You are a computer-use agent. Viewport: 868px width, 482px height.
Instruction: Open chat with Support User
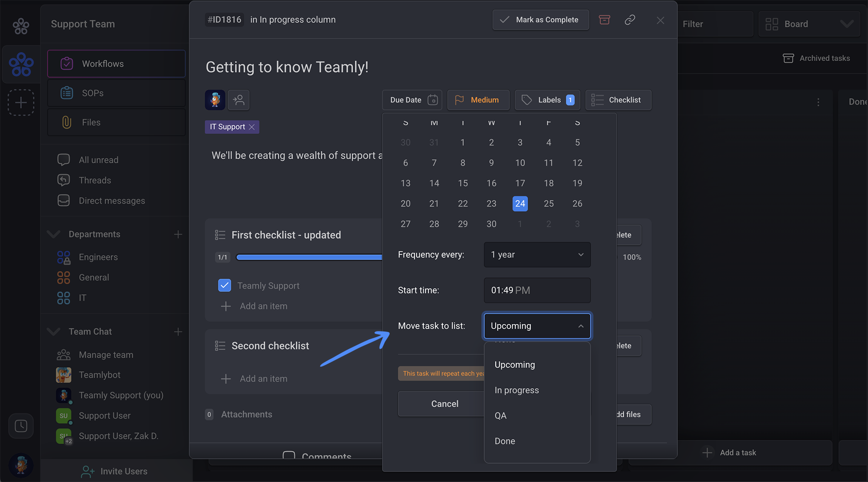[x=104, y=416]
